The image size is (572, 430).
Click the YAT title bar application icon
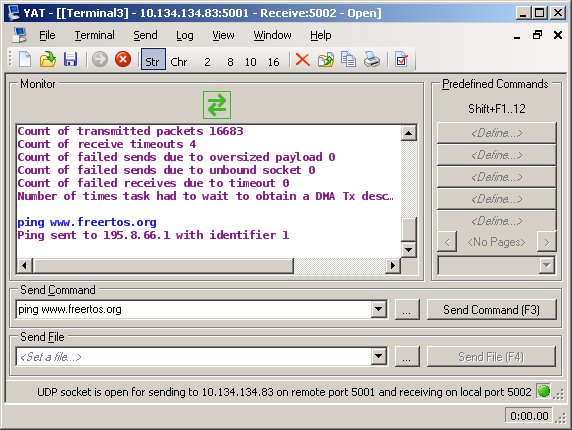click(14, 12)
